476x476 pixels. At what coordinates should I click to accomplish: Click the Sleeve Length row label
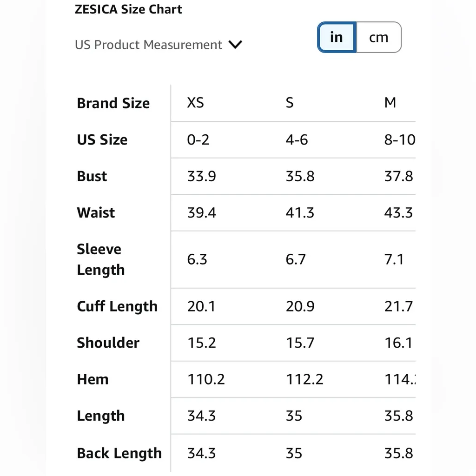100,259
